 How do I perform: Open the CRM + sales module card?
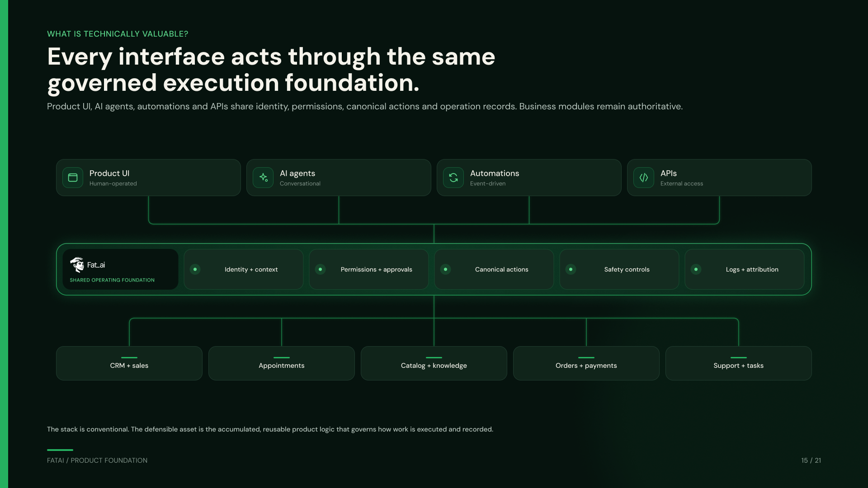click(x=129, y=363)
